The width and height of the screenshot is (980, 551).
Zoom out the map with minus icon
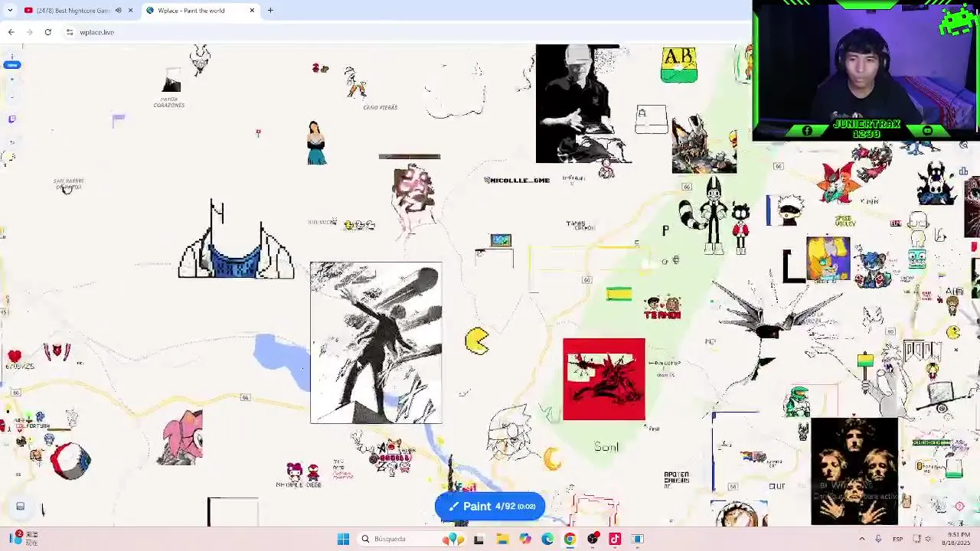click(11, 99)
